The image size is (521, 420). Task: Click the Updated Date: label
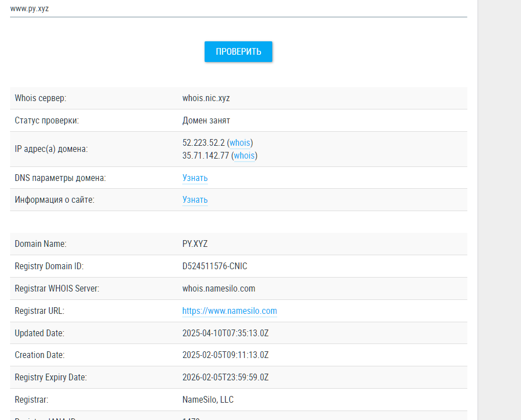40,333
